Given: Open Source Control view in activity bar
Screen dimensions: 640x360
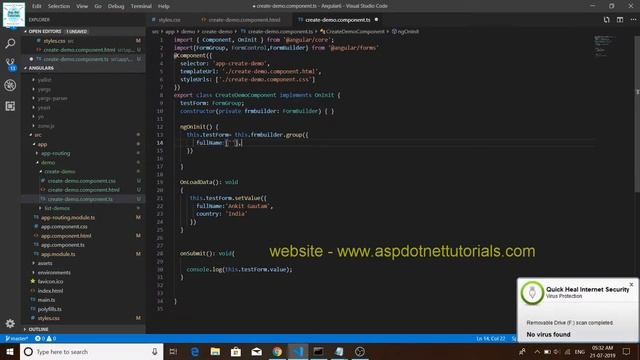Looking at the screenshot, I should click(10, 64).
